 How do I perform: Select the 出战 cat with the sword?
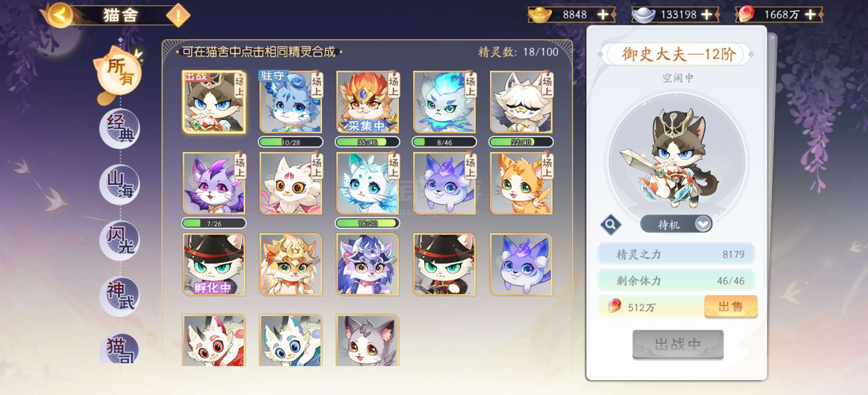214,102
